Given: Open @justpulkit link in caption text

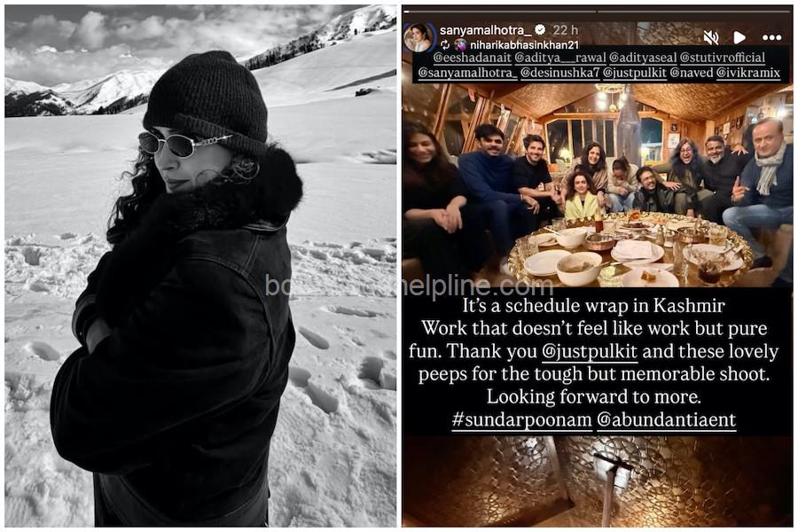Looking at the screenshot, I should point(590,351).
